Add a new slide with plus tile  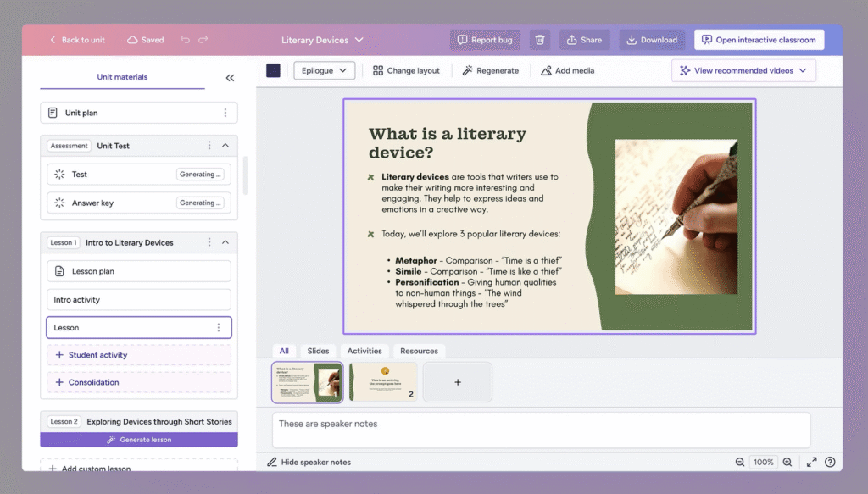coord(458,382)
